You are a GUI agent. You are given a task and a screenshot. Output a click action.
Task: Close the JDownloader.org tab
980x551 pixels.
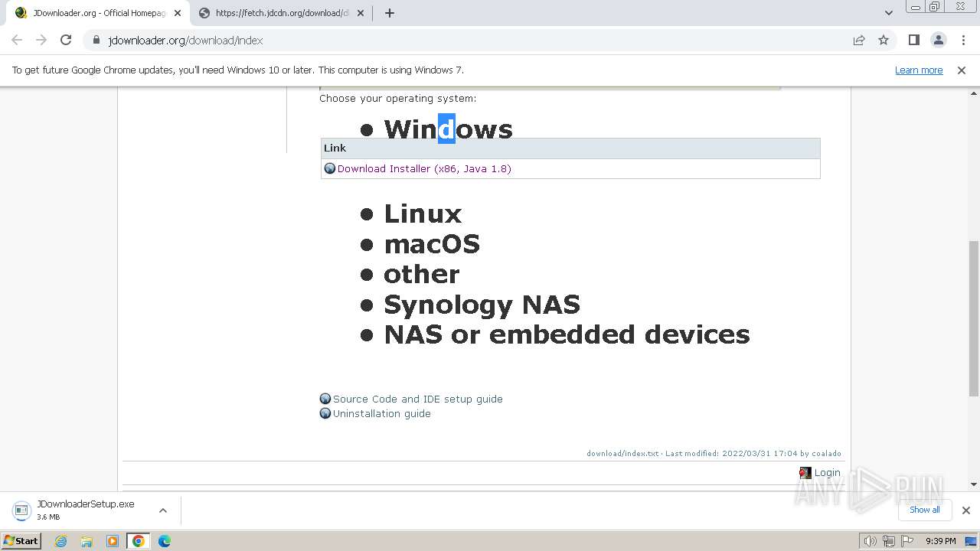(177, 13)
